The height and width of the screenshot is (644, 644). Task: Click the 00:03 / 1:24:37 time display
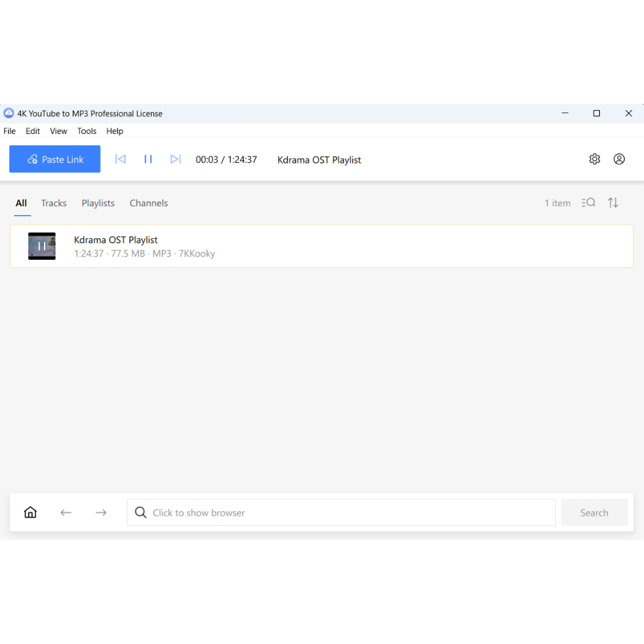pos(226,159)
